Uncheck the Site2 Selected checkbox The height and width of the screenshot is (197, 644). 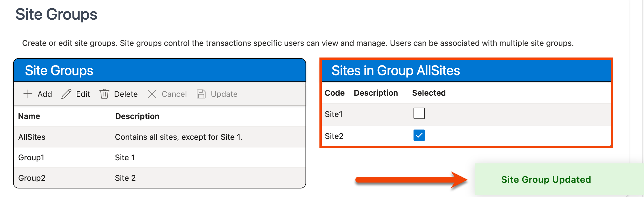click(x=419, y=136)
